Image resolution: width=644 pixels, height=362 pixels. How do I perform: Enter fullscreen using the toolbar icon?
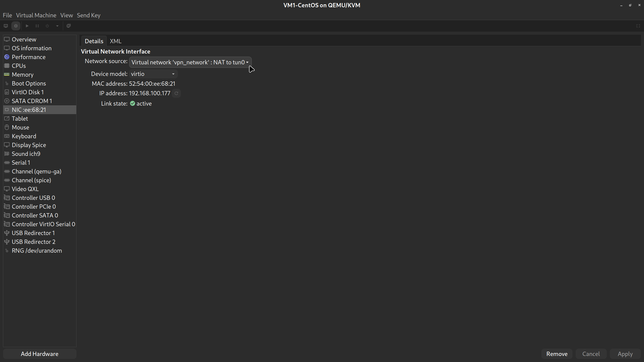[638, 26]
